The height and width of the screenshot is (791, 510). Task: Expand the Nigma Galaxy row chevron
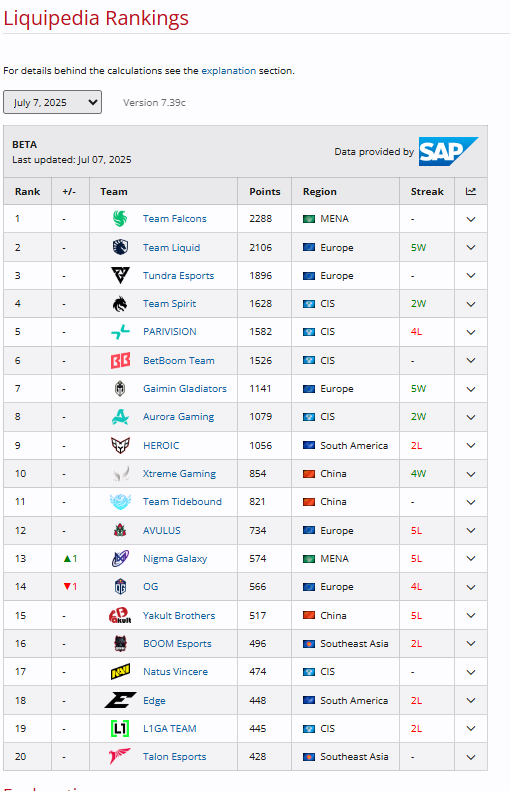[x=471, y=559]
